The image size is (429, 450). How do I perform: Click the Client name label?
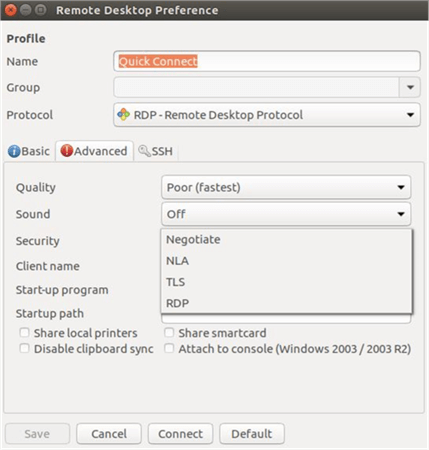[48, 266]
